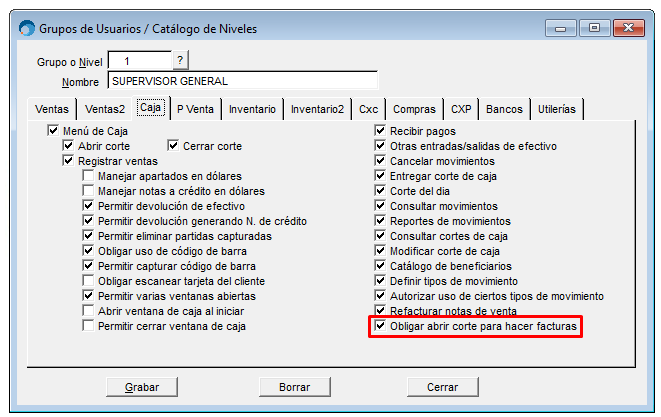661x417 pixels.
Task: Toggle Obligar abrir corte para hacer facturas
Action: (380, 327)
